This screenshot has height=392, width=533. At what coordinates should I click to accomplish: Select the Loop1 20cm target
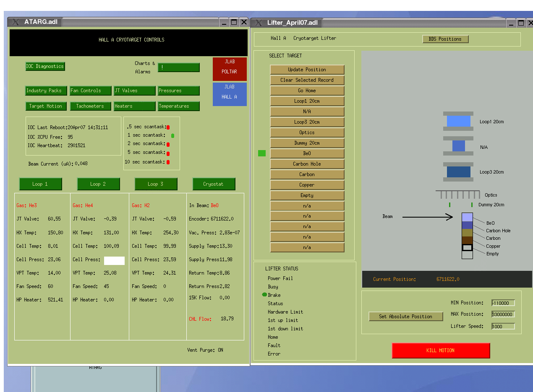coord(307,101)
